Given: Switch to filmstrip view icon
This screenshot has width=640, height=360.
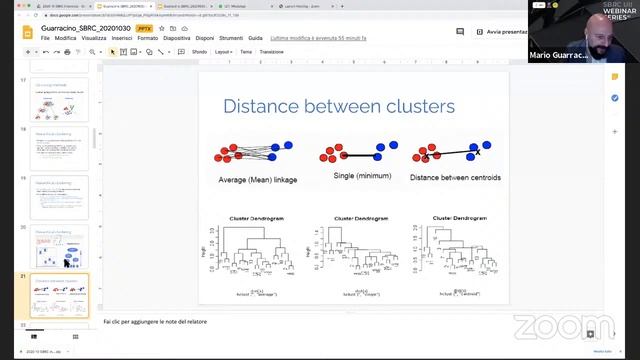Looking at the screenshot, I should click(34, 337).
